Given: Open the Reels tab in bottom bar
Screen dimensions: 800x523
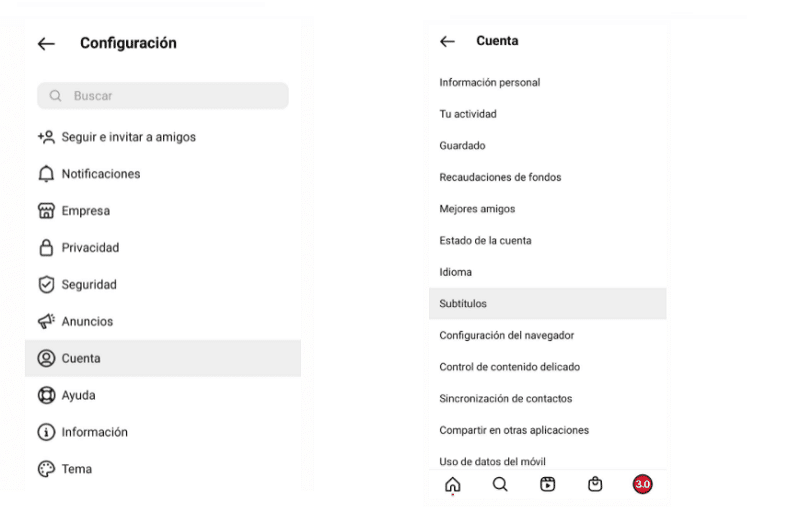Looking at the screenshot, I should coord(547,484).
